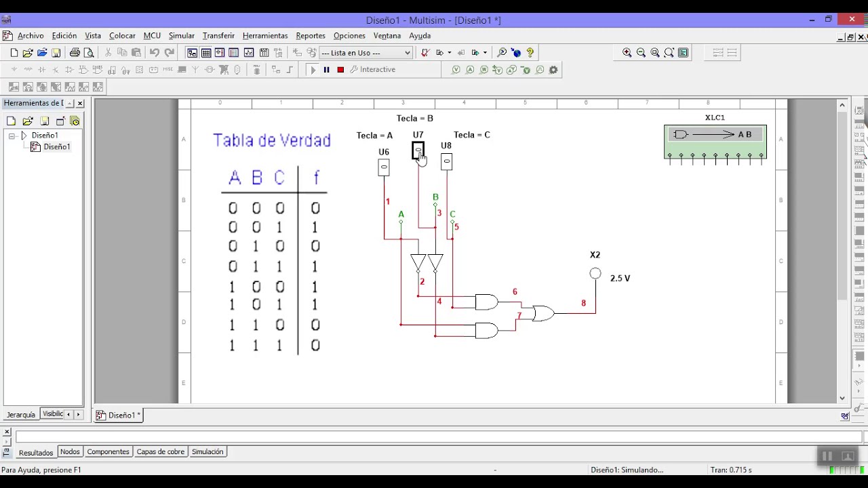Click the Electrical Rules Check icon
Viewport: 868px width, 488px height.
[x=425, y=52]
